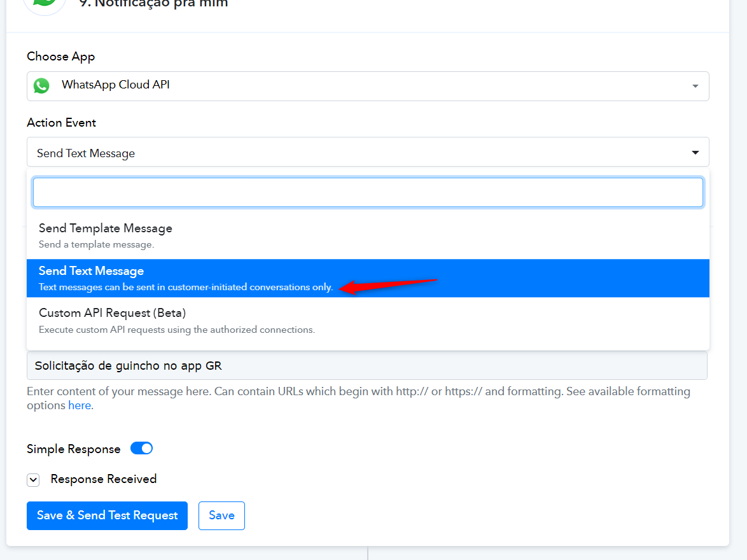Expand the Response Received chevron
The height and width of the screenshot is (560, 747).
tap(33, 480)
